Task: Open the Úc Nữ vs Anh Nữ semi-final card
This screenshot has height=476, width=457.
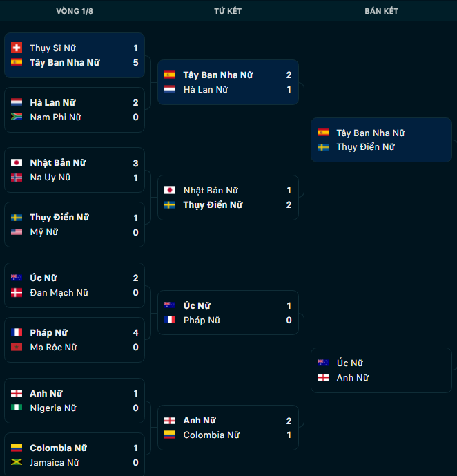Action: 381,370
